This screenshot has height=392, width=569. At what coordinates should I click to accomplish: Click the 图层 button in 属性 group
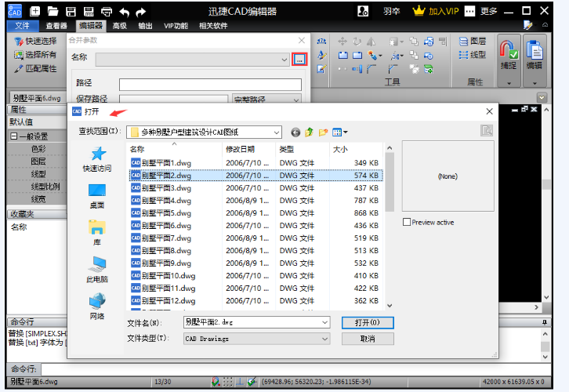[473, 41]
